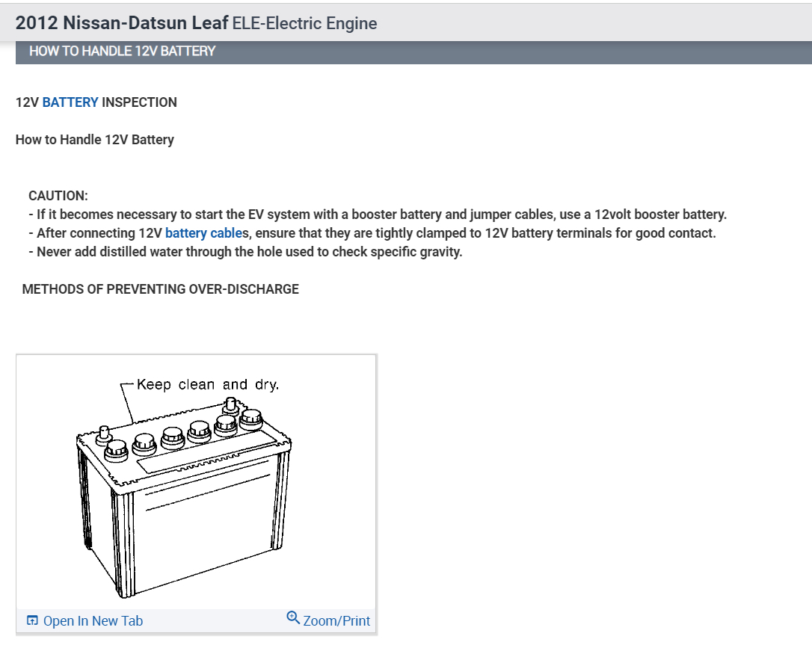Image resolution: width=812 pixels, height=660 pixels.
Task: Click the magnifier zoom icon
Action: (x=293, y=617)
